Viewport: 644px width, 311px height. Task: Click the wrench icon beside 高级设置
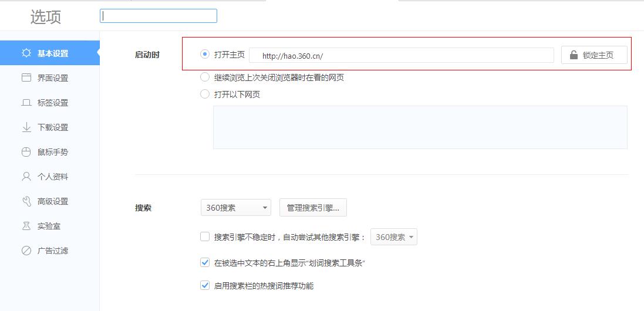point(26,201)
